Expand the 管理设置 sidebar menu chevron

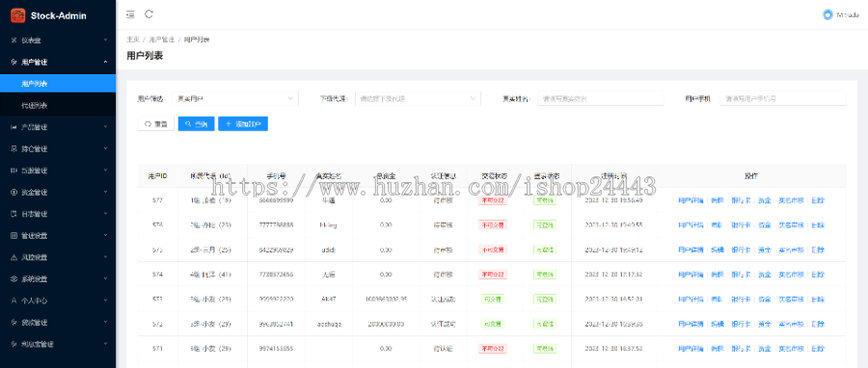tap(105, 235)
